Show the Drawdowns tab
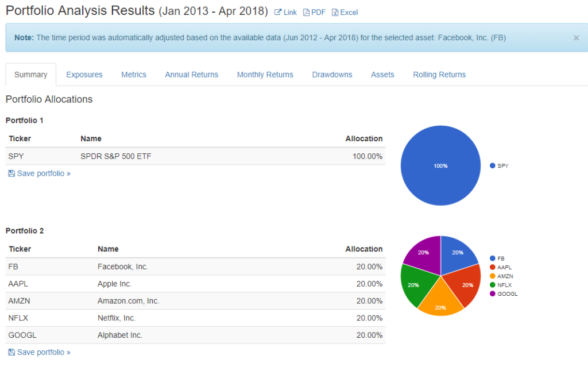 [332, 75]
